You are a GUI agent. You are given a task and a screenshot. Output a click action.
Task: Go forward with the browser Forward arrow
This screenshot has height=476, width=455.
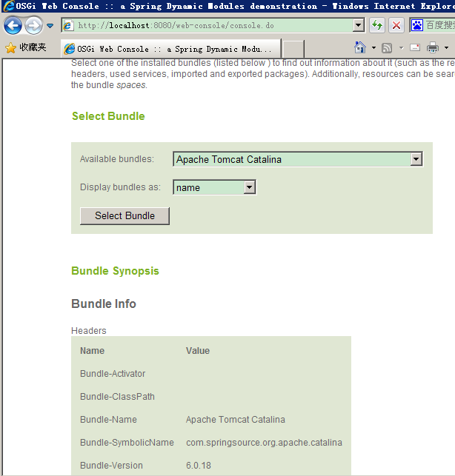33,25
